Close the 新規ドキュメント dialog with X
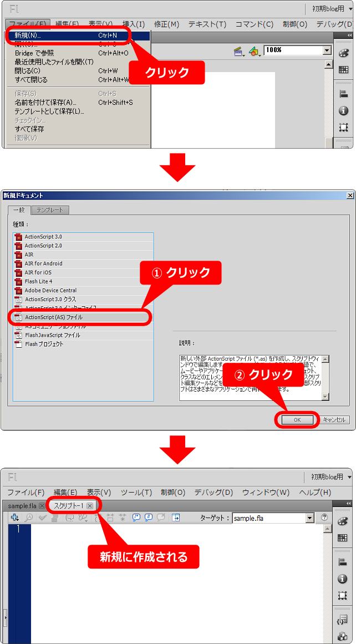 click(x=350, y=195)
